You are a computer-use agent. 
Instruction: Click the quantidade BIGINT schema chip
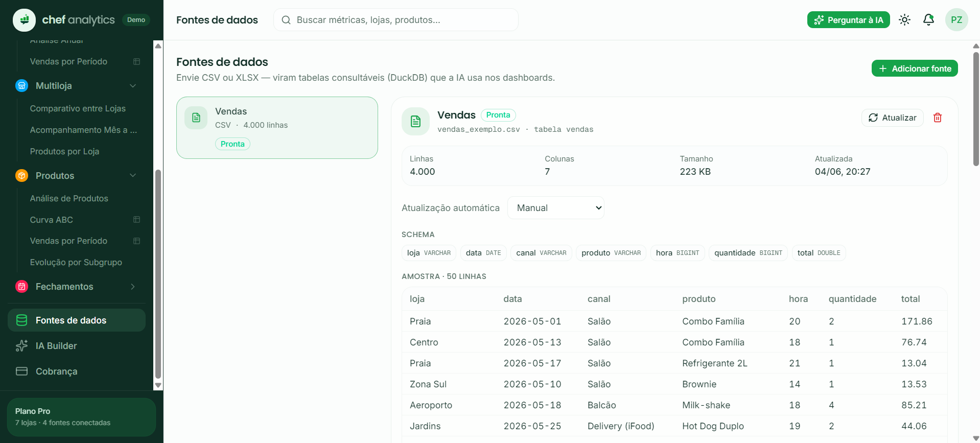(748, 253)
